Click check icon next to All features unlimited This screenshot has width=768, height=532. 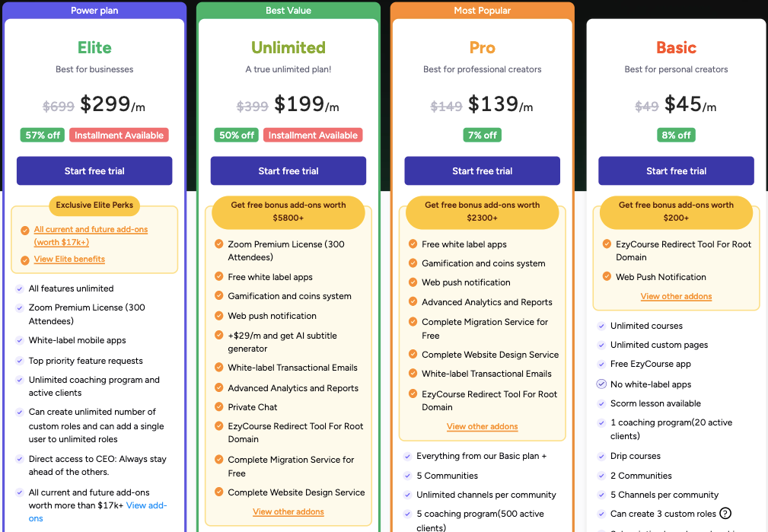[20, 288]
